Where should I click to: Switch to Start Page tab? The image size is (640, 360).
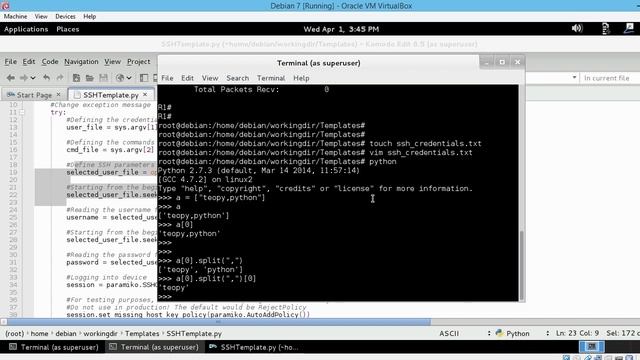coord(34,95)
